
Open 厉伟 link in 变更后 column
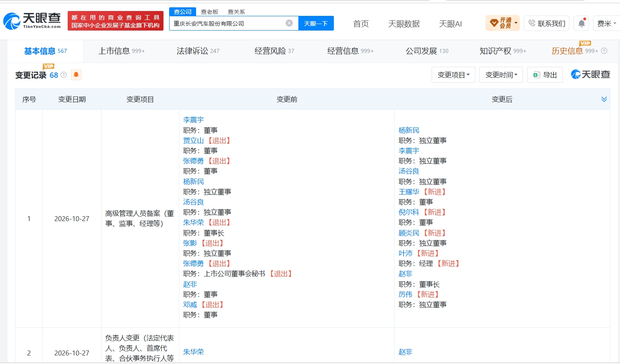tap(406, 294)
